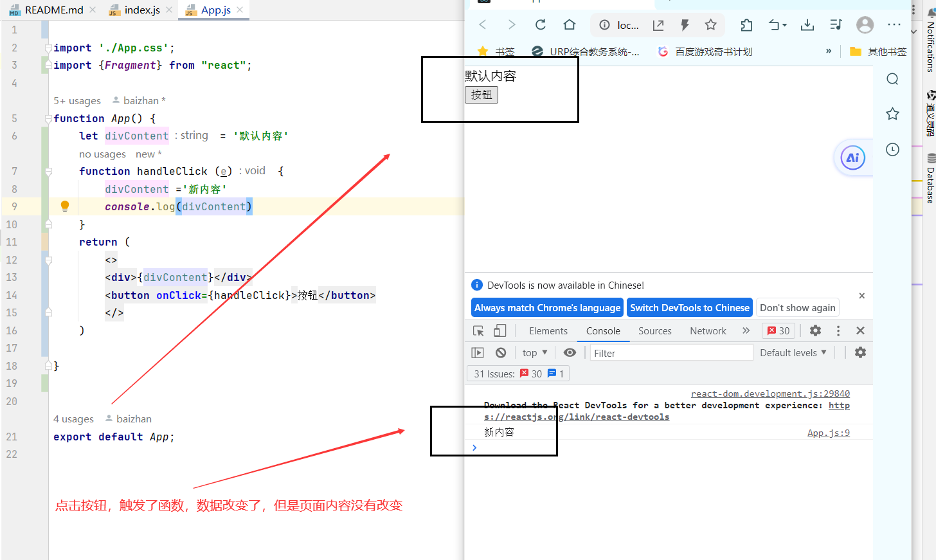Dismiss the DevTools language notice
This screenshot has height=560, width=936.
pos(862,296)
